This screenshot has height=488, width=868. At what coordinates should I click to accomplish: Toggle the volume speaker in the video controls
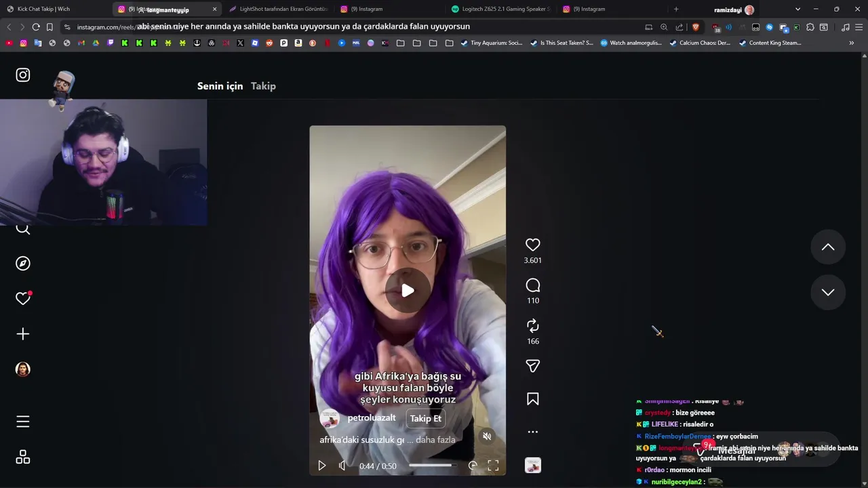[342, 466]
